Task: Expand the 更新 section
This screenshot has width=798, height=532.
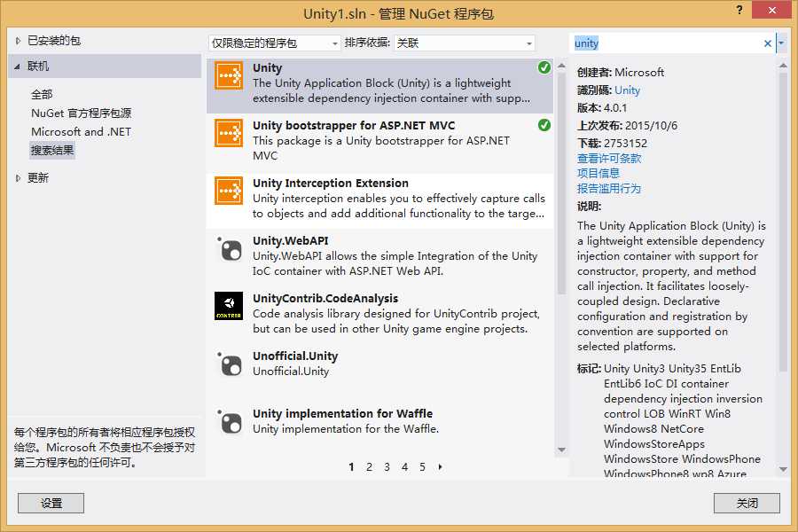Action: tap(18, 177)
